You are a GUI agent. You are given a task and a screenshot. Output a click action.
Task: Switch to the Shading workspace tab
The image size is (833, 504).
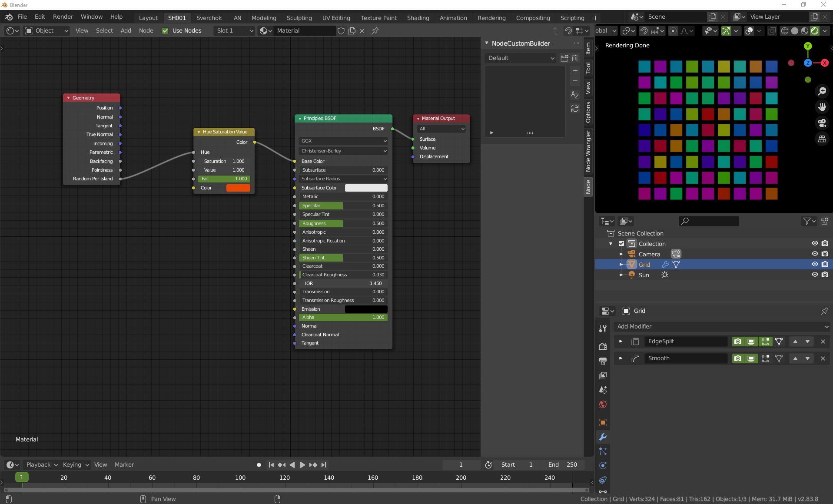(418, 18)
